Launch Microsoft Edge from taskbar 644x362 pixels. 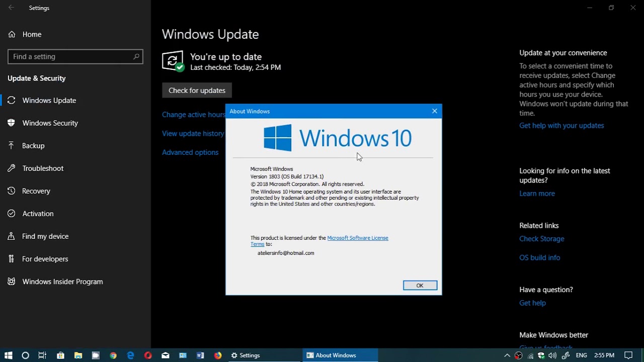coord(130,355)
